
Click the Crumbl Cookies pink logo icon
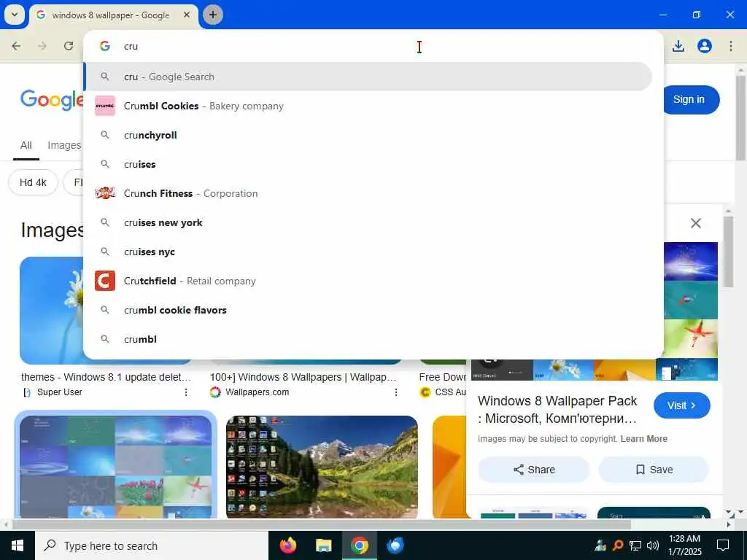click(x=105, y=106)
